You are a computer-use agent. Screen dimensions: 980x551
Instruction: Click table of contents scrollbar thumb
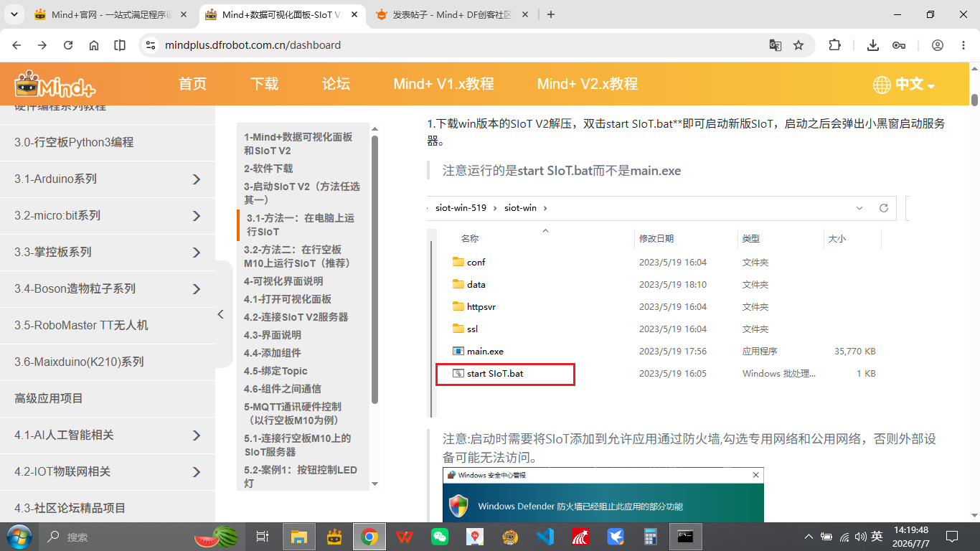pos(374,269)
